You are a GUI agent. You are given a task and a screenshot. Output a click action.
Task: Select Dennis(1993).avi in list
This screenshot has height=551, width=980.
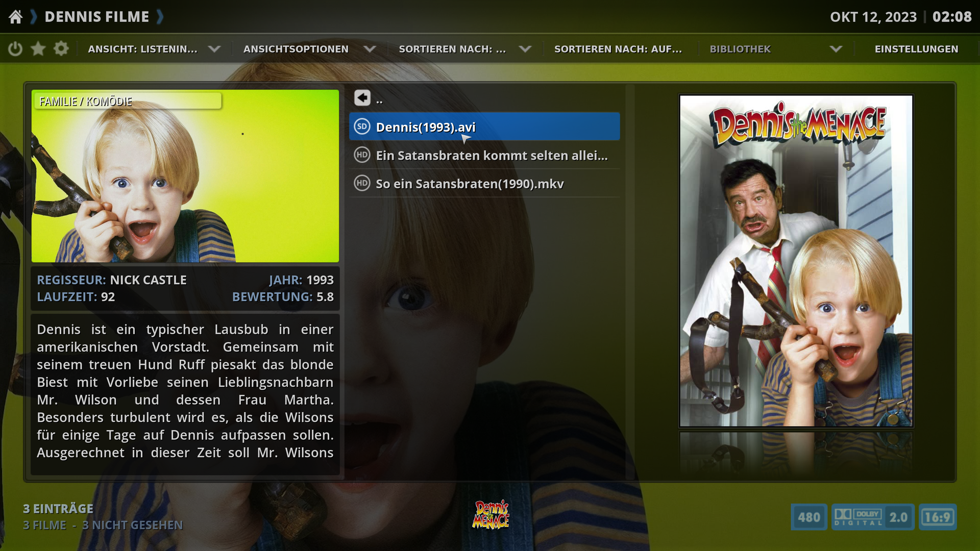pyautogui.click(x=484, y=127)
